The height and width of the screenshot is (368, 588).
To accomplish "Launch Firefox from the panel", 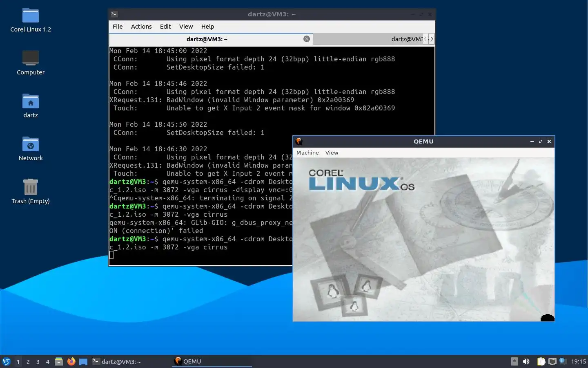I will pos(71,361).
